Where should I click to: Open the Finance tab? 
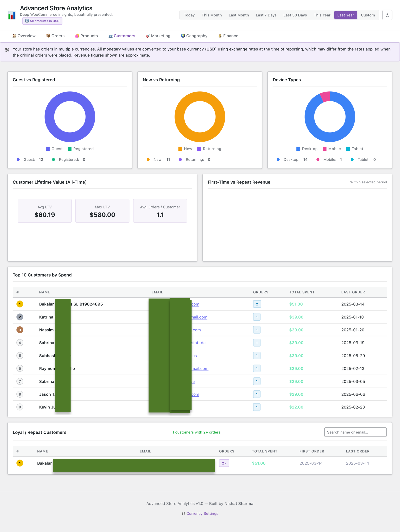(228, 36)
